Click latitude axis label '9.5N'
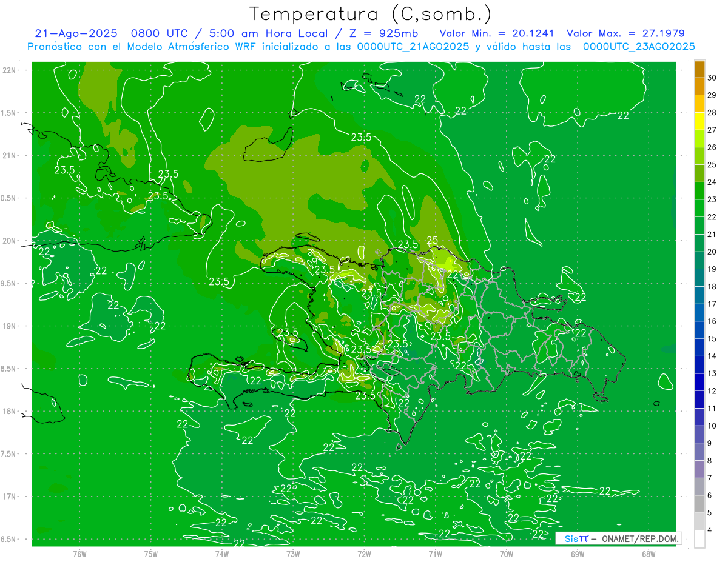The width and height of the screenshot is (728, 562). [x=8, y=283]
